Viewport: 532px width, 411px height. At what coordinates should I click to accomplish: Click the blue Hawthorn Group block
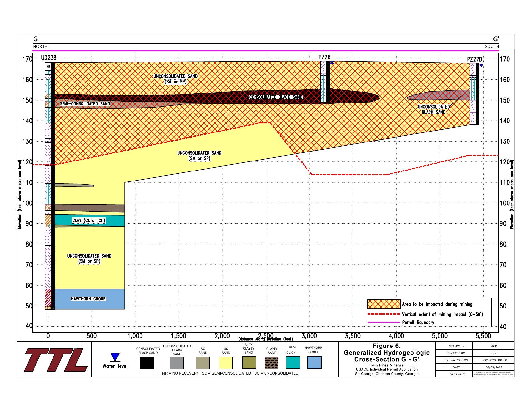point(89,299)
